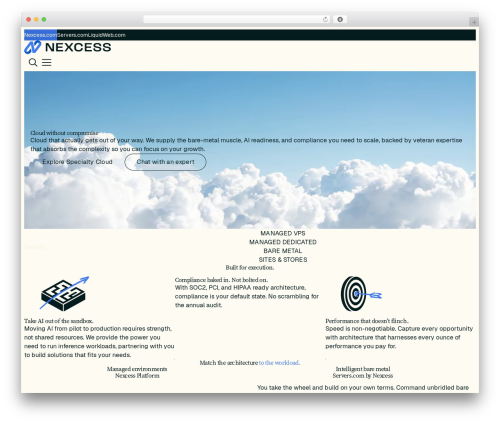Click Explore Specialty Cloud button
The image size is (500, 423).
click(77, 162)
